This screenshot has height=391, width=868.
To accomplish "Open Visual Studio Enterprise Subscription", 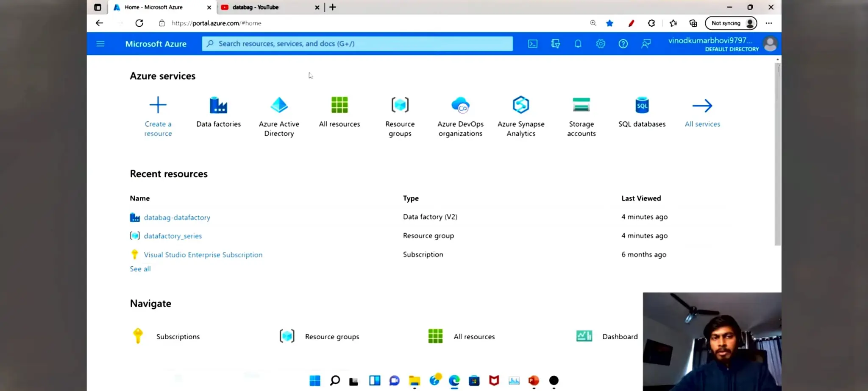I will (x=203, y=254).
